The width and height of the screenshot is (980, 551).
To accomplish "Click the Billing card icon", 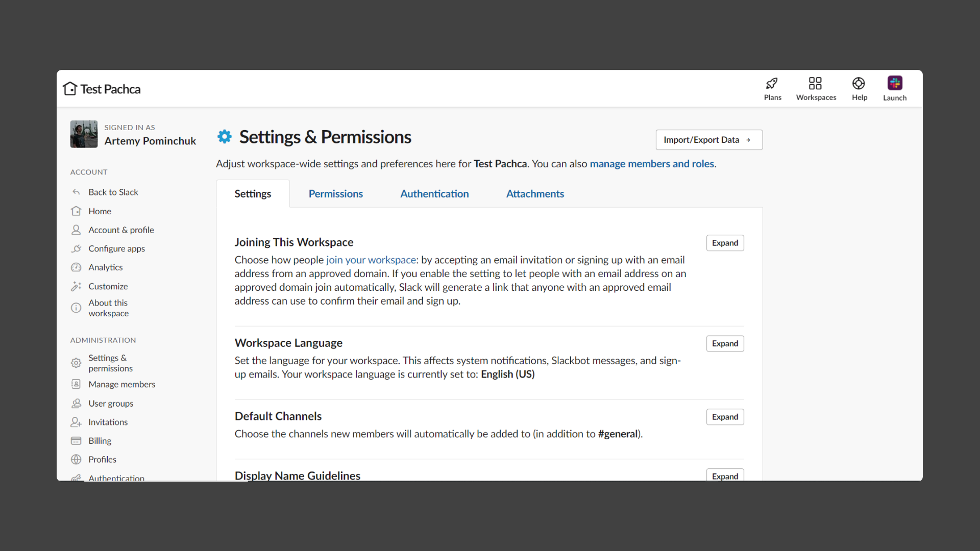I will click(x=76, y=441).
